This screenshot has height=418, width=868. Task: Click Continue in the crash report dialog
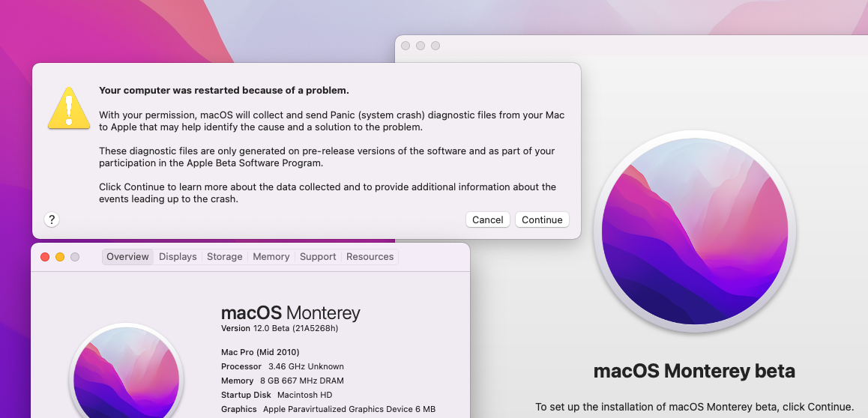[x=542, y=219]
